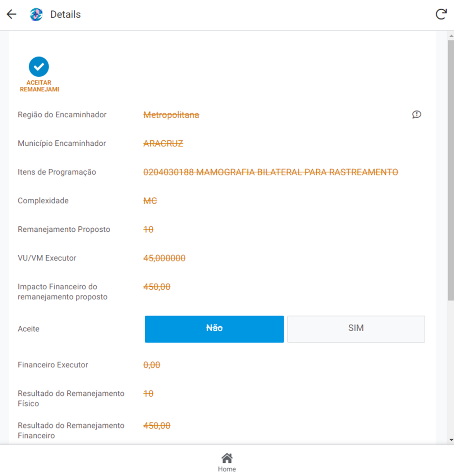Select Não for Aceite
Image resolution: width=454 pixels, height=476 pixels.
coord(214,329)
